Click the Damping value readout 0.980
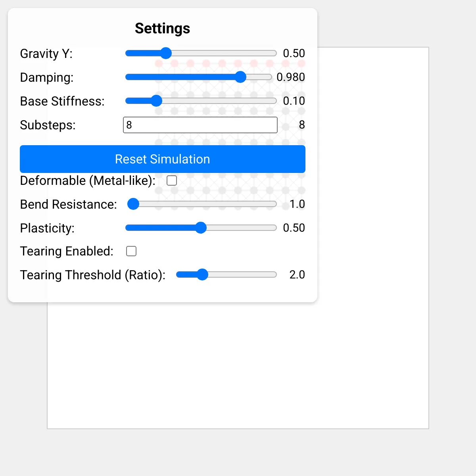Viewport: 476px width, 476px height. tap(291, 77)
